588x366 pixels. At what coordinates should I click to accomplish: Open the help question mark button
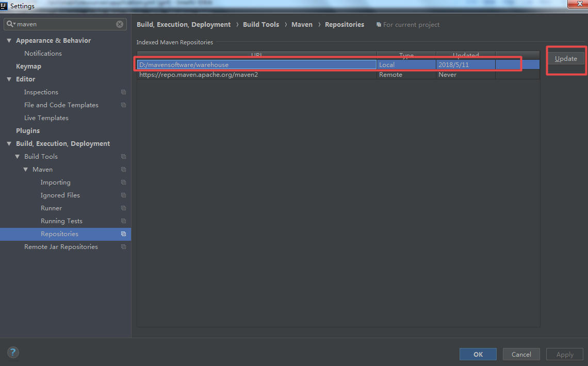pos(13,352)
